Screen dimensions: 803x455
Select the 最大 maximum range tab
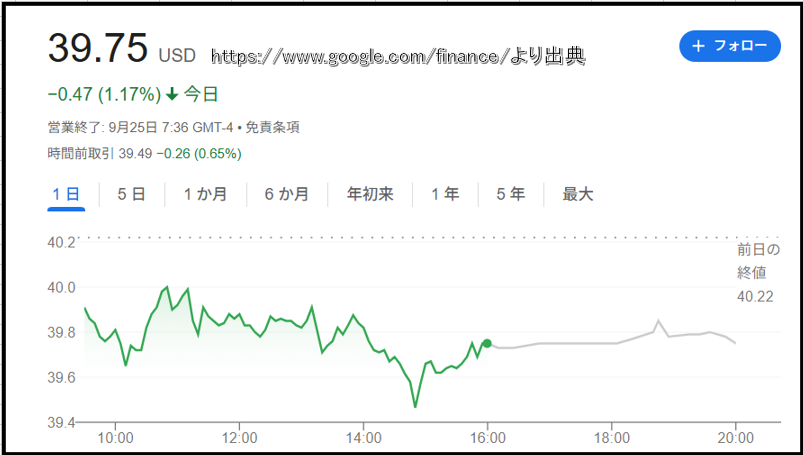(x=578, y=194)
